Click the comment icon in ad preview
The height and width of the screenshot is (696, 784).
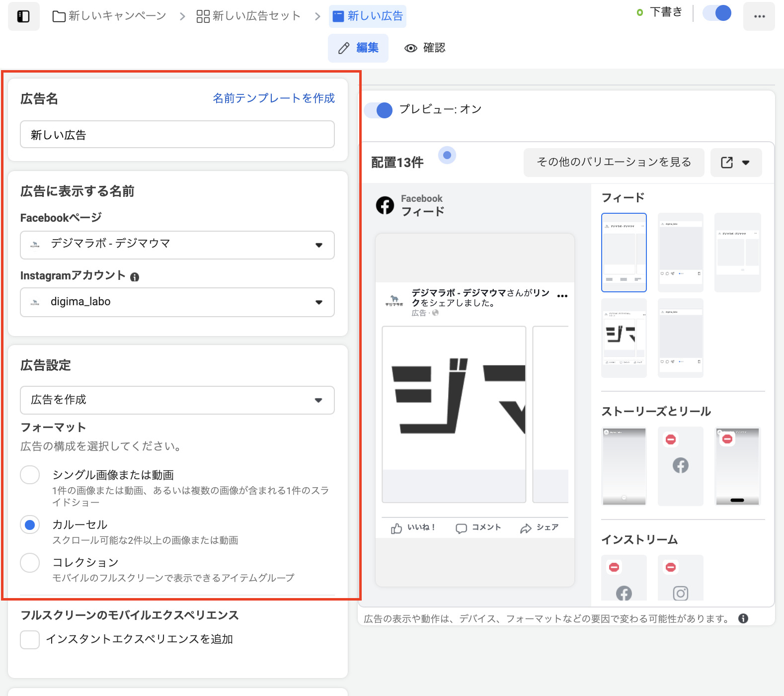point(461,528)
